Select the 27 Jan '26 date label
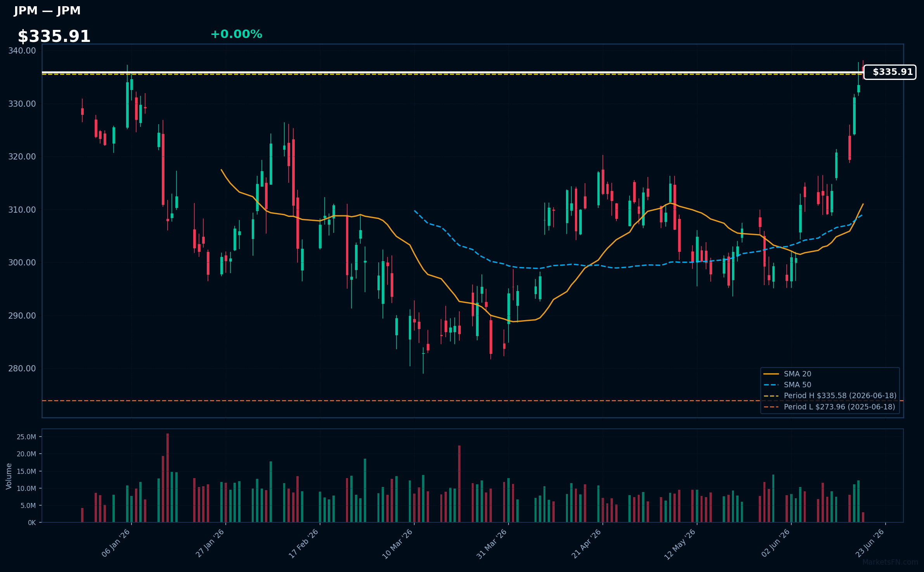Viewport: 924px width, 572px height. coord(210,543)
